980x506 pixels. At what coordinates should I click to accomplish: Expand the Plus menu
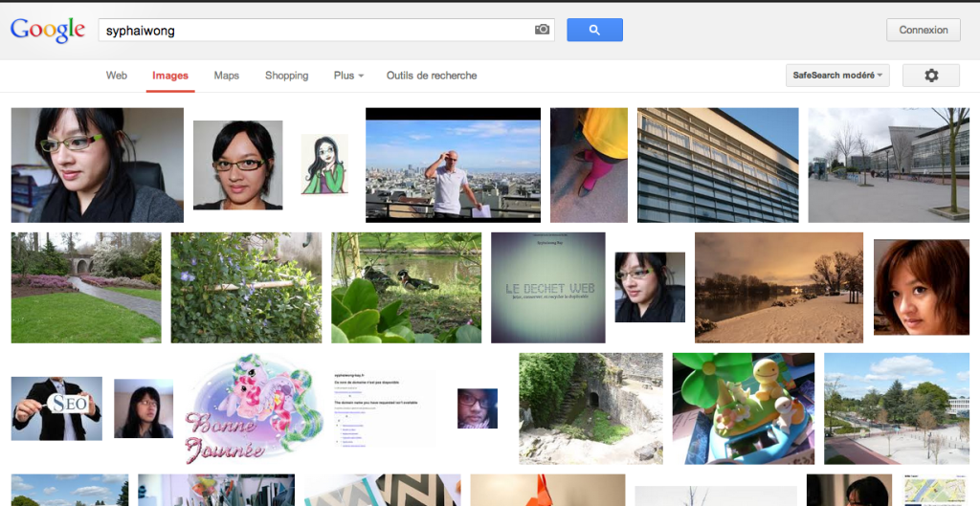point(348,76)
